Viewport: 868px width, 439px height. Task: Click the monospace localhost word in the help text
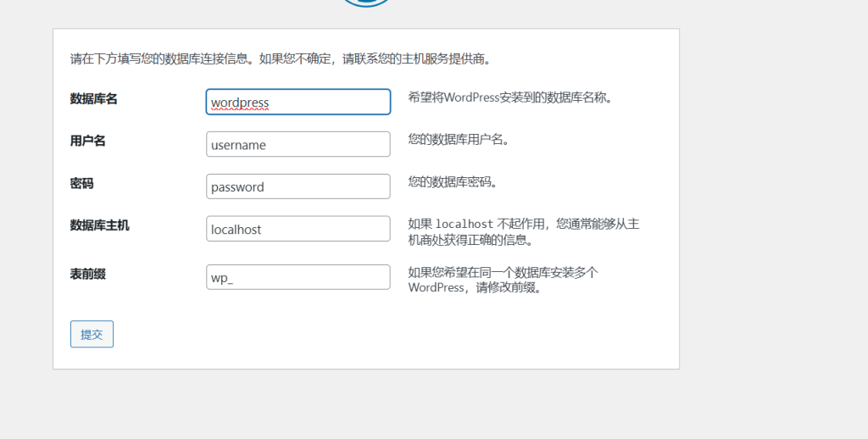click(464, 225)
